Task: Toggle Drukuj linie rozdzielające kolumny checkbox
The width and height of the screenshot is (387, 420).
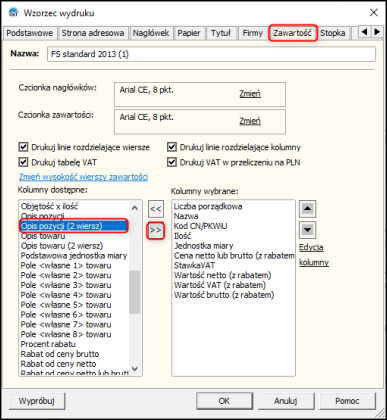Action: coord(172,147)
